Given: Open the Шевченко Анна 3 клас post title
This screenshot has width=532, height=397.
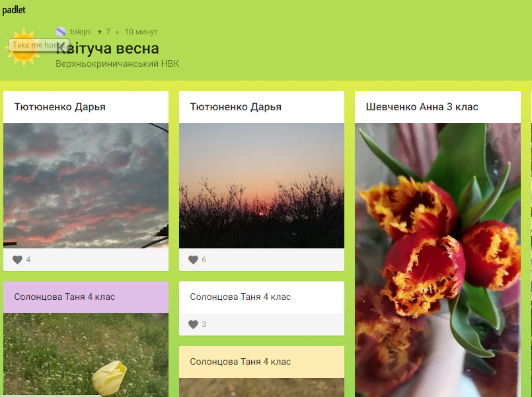Looking at the screenshot, I should (422, 107).
